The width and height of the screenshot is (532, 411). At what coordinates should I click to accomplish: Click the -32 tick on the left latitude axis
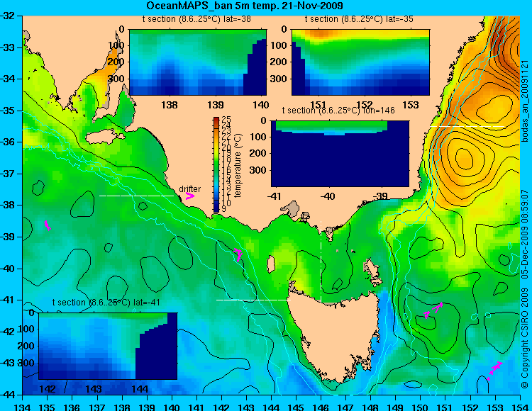(7, 16)
